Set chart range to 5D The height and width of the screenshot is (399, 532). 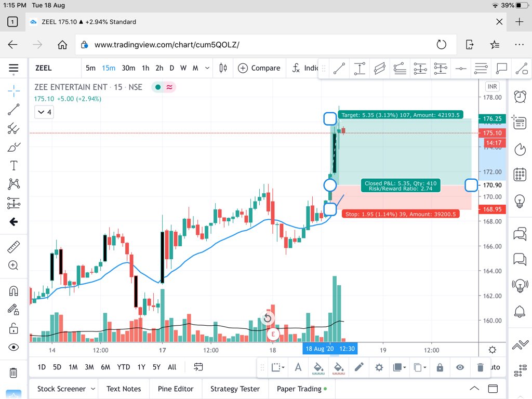point(57,367)
